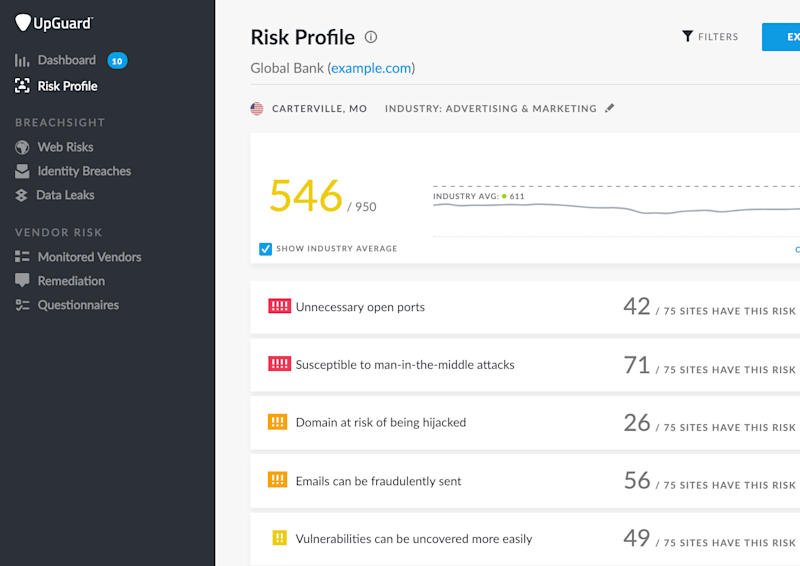Open Identity Breaches section
Screen dimensions: 800x566
pos(84,171)
